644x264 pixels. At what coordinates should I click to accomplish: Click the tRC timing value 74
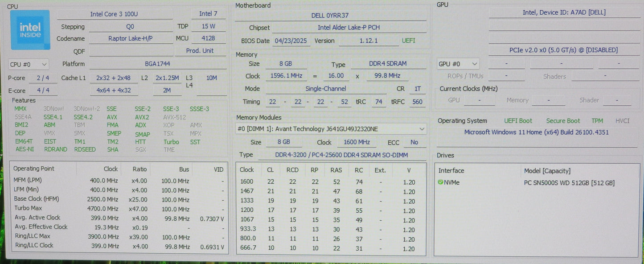(378, 102)
